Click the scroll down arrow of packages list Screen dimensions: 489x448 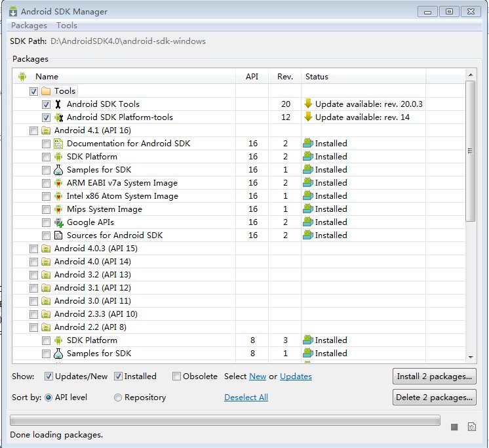[x=471, y=357]
